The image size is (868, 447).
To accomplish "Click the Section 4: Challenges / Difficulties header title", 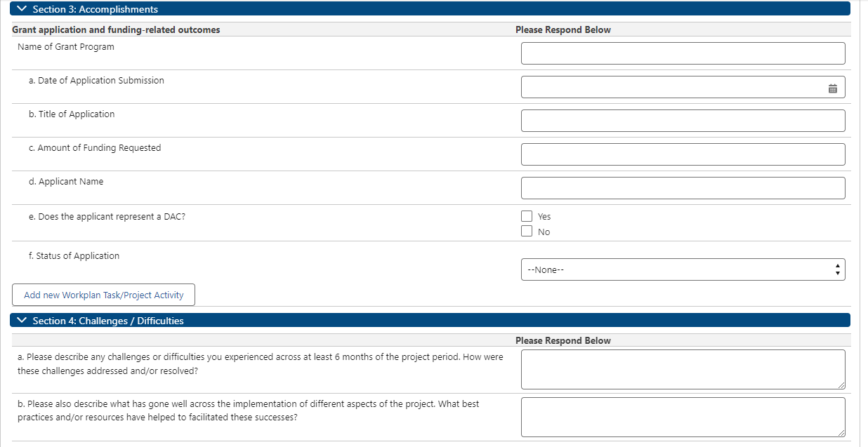I will click(x=108, y=321).
